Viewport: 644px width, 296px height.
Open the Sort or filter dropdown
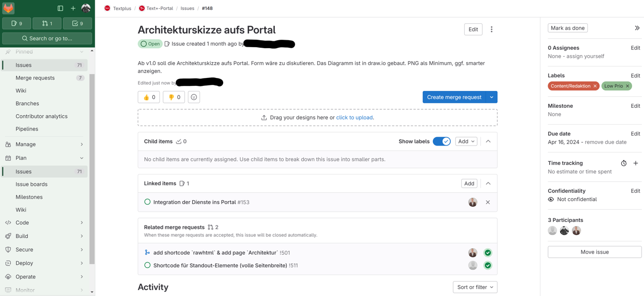pyautogui.click(x=475, y=287)
